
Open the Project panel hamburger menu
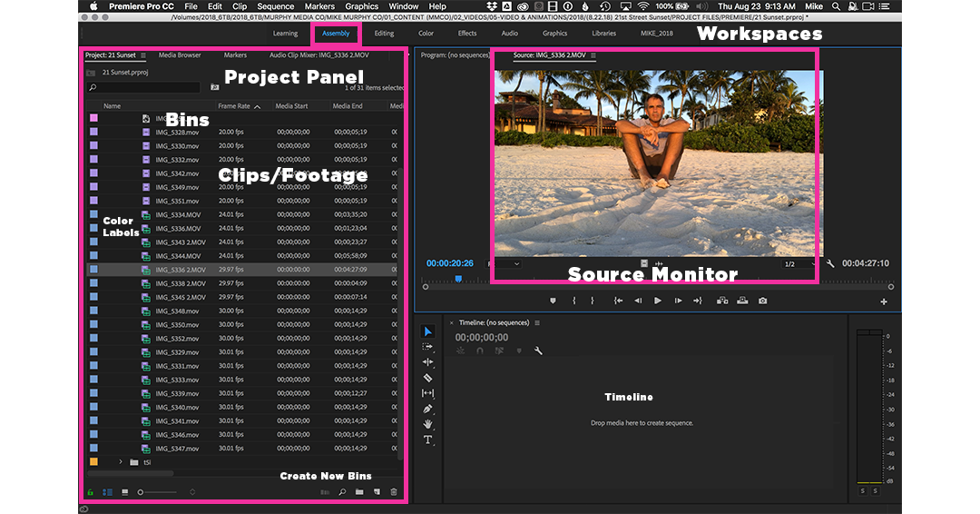click(143, 55)
